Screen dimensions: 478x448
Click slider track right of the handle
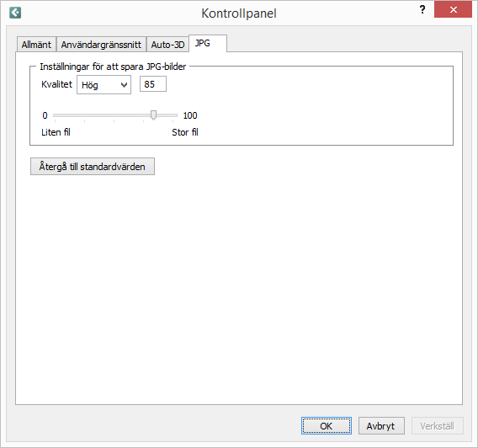pyautogui.click(x=167, y=115)
